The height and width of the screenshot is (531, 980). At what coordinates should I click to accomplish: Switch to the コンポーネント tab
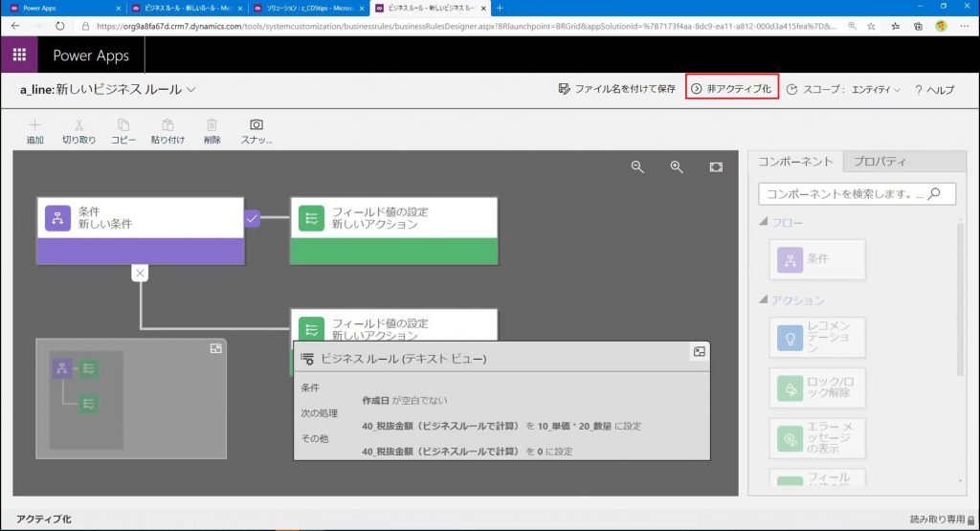pyautogui.click(x=795, y=161)
